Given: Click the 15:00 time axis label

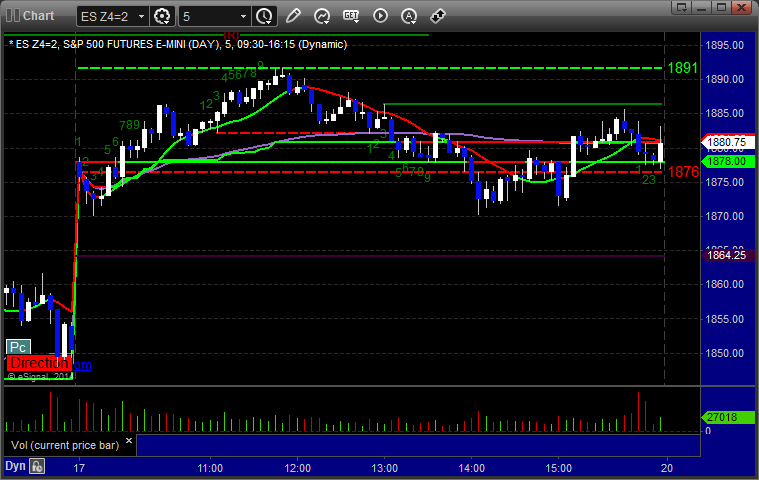Looking at the screenshot, I should tap(559, 468).
